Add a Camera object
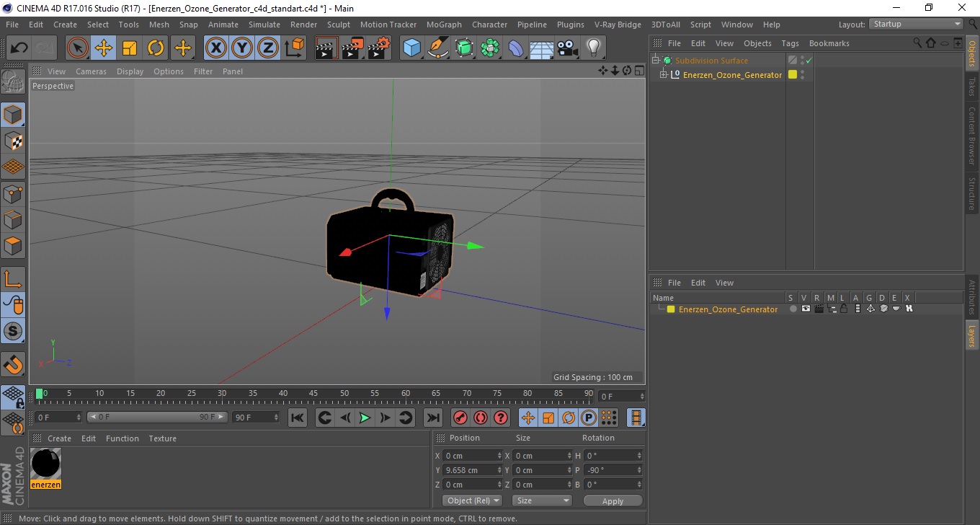The image size is (980, 525). tap(568, 48)
